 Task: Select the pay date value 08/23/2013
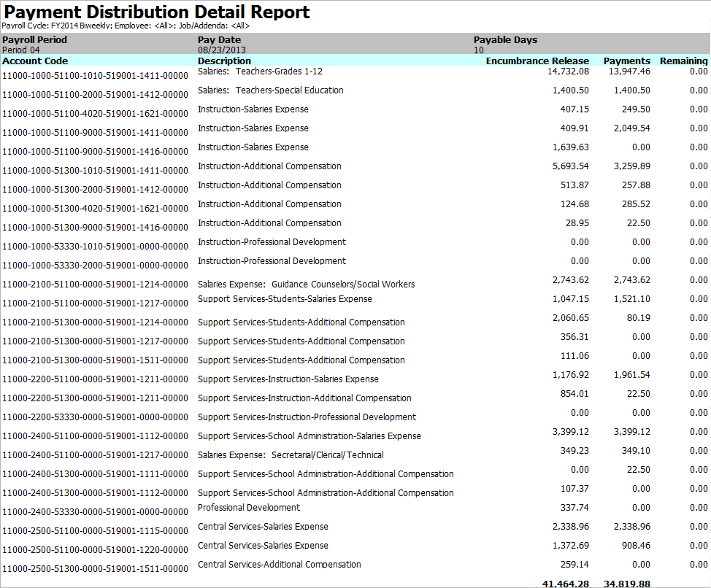click(218, 50)
